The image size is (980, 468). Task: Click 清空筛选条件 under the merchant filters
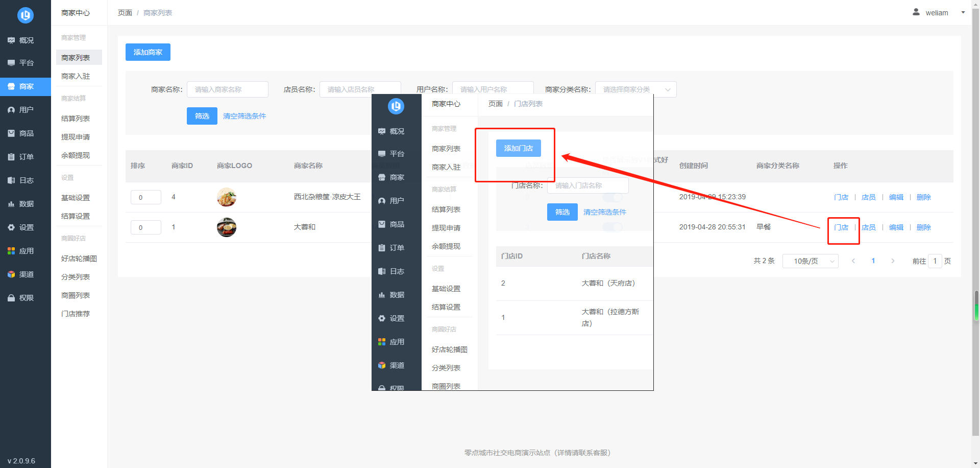coord(244,116)
